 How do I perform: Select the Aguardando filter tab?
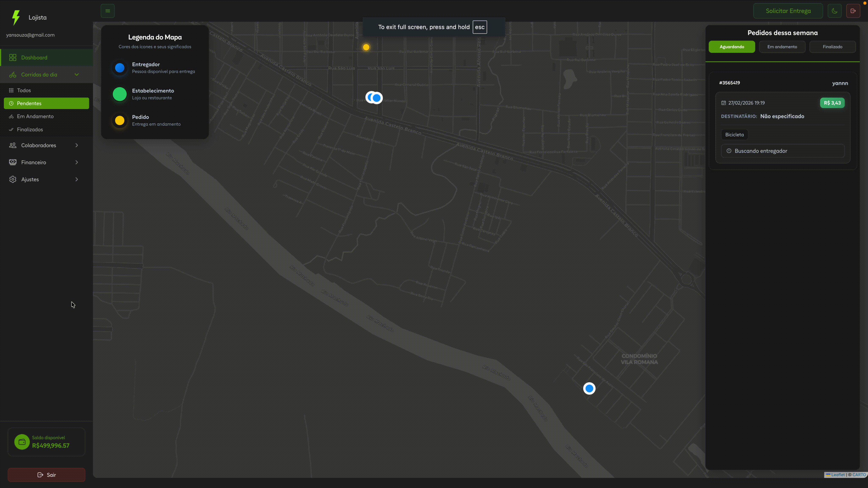click(x=732, y=47)
